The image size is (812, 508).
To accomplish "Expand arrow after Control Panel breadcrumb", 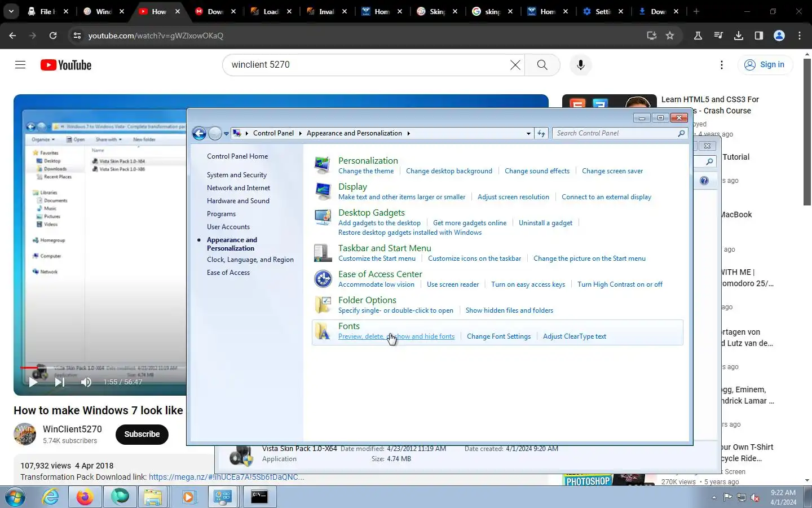I will pyautogui.click(x=300, y=134).
